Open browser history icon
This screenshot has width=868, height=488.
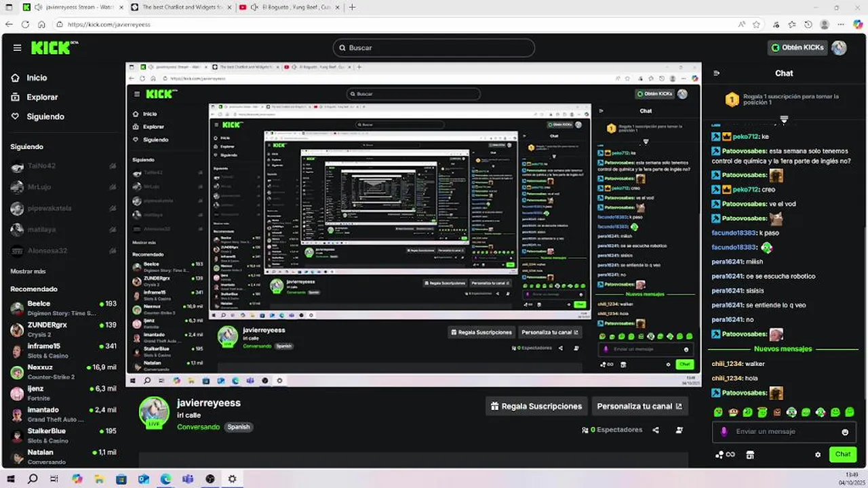808,24
